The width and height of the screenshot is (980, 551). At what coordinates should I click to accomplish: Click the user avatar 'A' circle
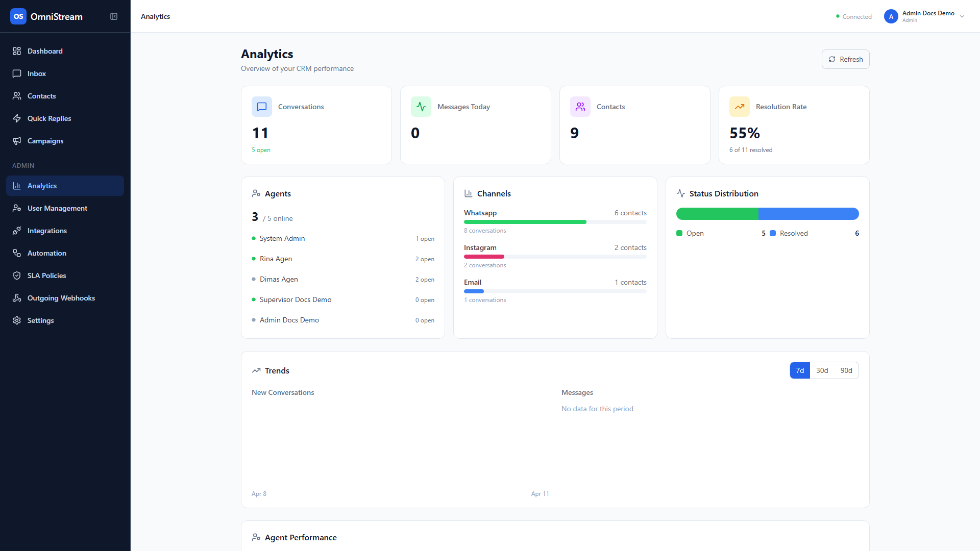pos(891,16)
